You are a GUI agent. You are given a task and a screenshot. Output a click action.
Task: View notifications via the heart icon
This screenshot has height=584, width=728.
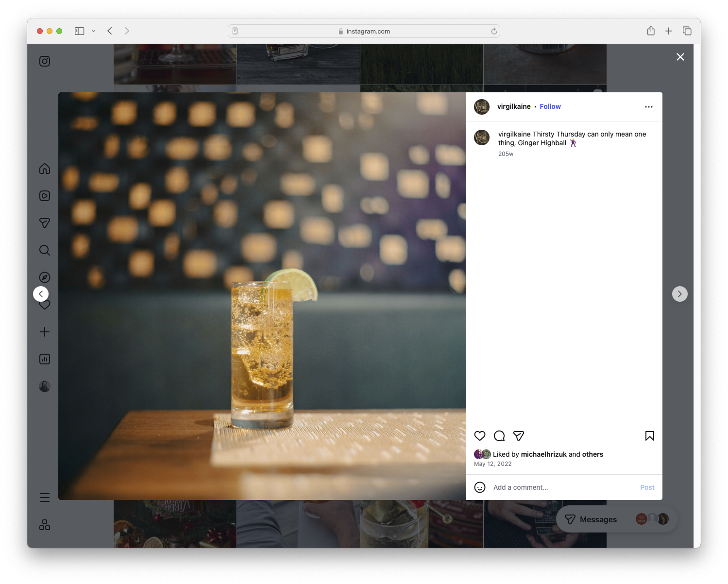pyautogui.click(x=44, y=305)
